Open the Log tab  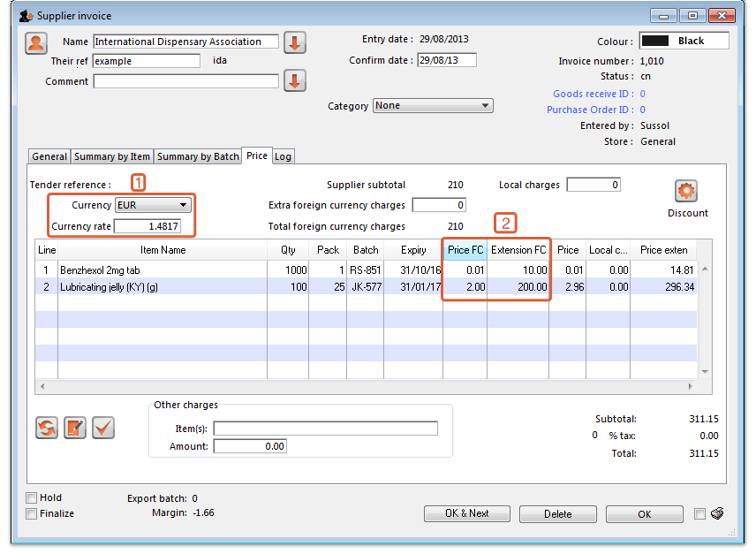[x=283, y=156]
